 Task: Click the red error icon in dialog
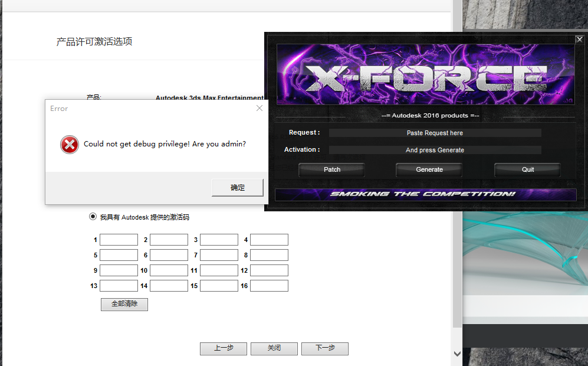point(70,145)
